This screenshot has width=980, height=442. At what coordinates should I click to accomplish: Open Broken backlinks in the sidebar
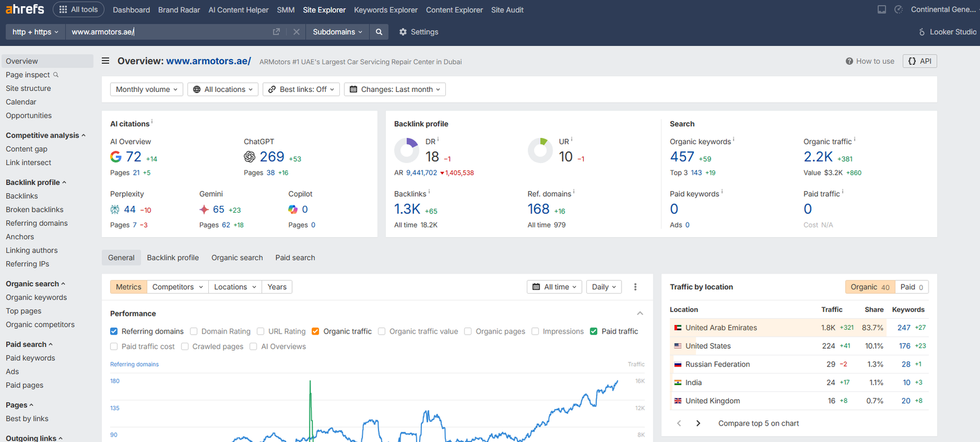35,210
